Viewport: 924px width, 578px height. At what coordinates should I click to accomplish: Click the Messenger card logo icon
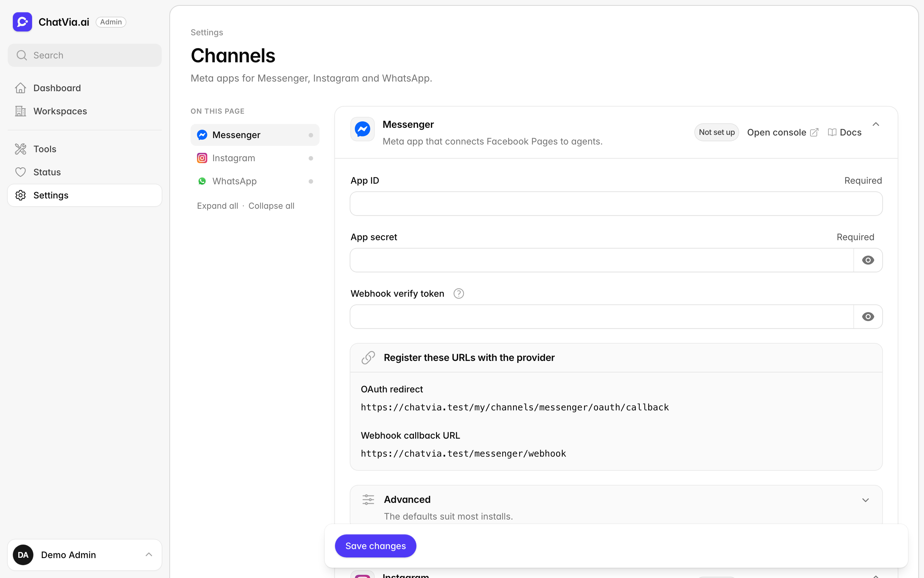pyautogui.click(x=362, y=129)
